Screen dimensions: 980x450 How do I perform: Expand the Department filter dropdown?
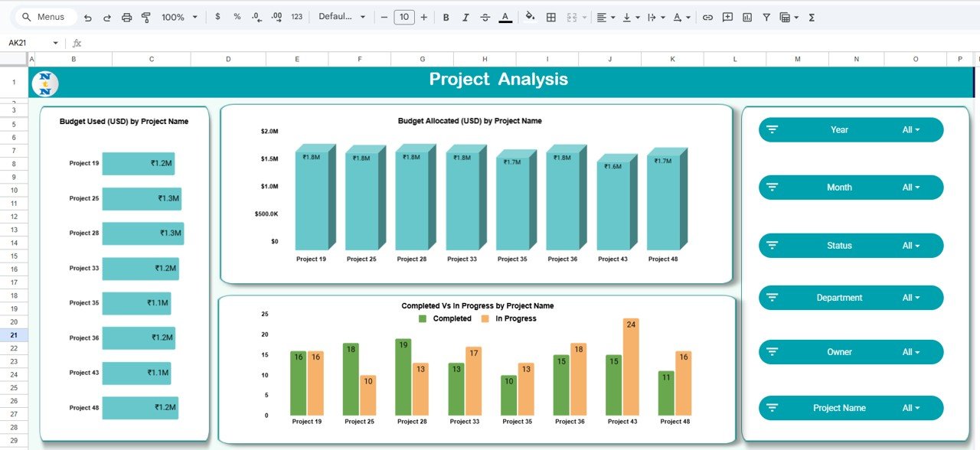point(911,298)
